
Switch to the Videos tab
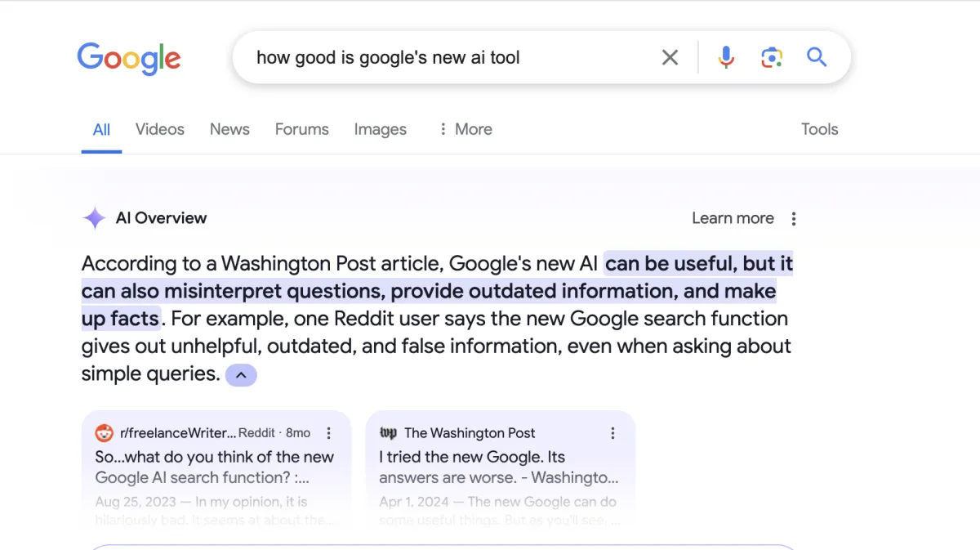coord(159,129)
